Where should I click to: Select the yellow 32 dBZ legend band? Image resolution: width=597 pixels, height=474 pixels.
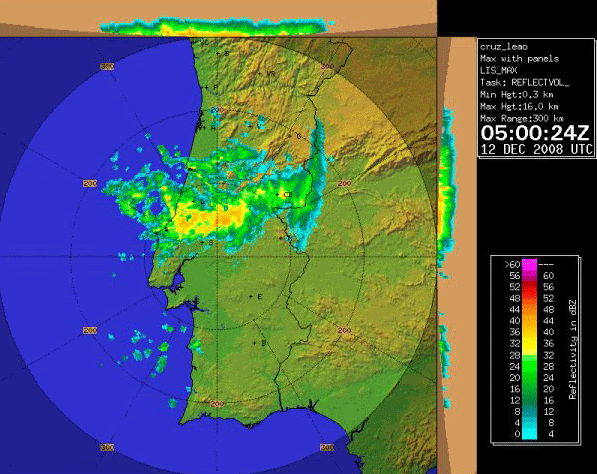point(529,344)
